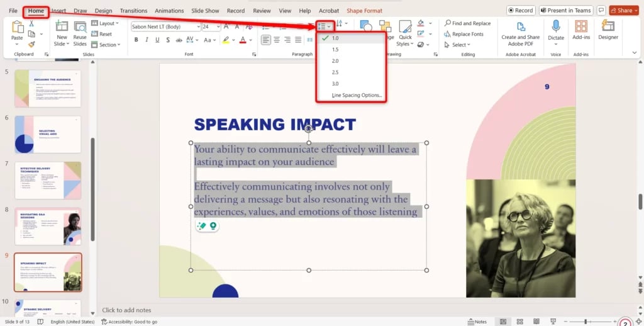Apply yellow text highlight color
Image resolution: width=644 pixels, height=326 pixels.
[x=226, y=40]
